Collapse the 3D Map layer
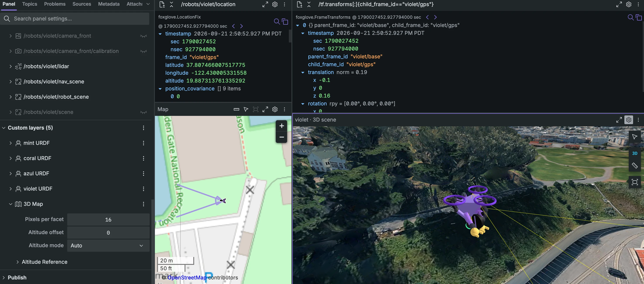 coord(10,204)
